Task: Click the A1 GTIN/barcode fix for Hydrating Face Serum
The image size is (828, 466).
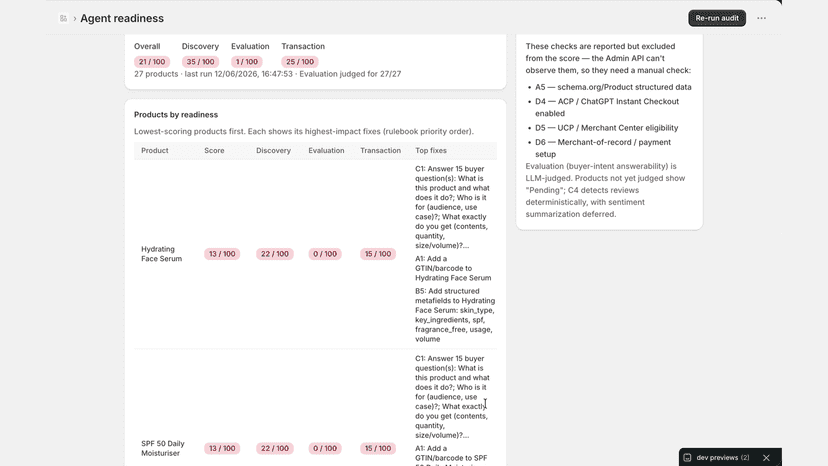Action: [453, 268]
